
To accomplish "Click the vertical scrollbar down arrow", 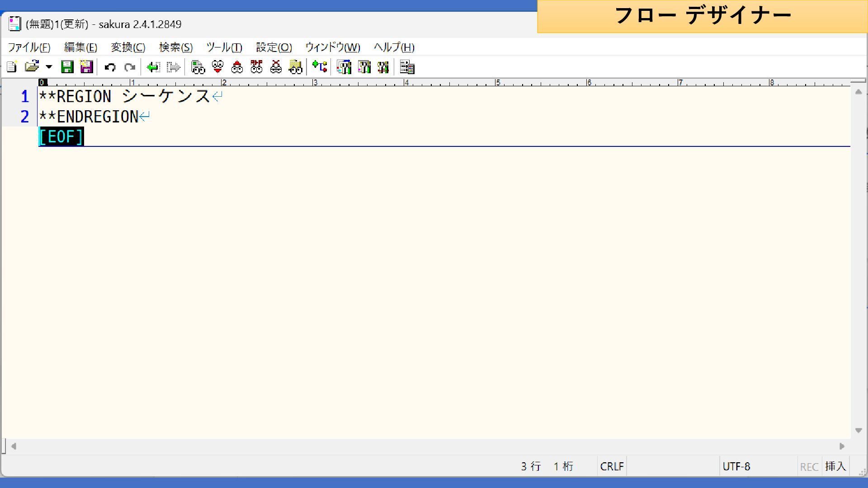I will coord(859,430).
